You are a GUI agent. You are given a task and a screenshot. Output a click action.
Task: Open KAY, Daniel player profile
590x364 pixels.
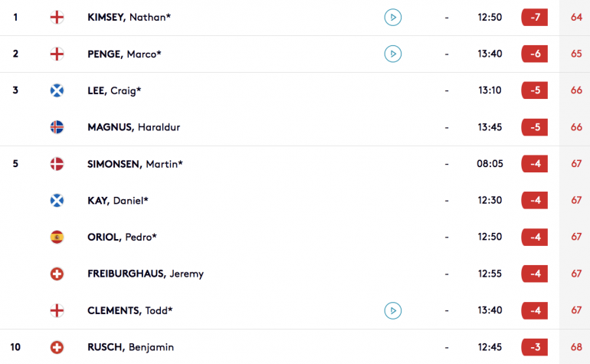(x=118, y=200)
